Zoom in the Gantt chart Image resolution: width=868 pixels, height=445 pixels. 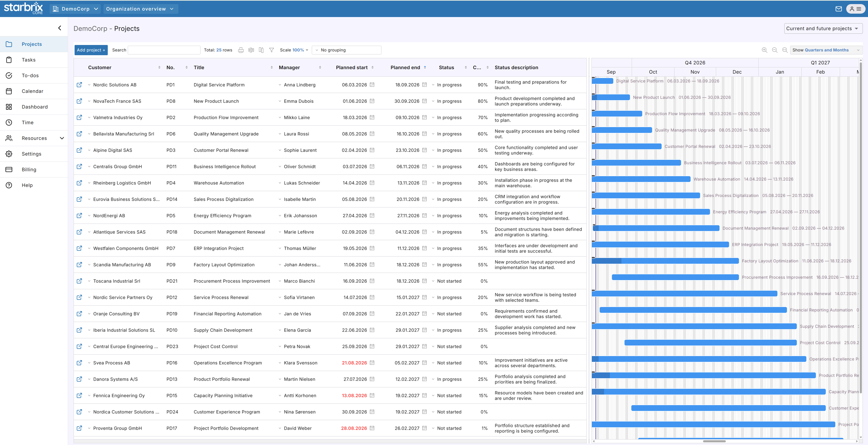764,50
